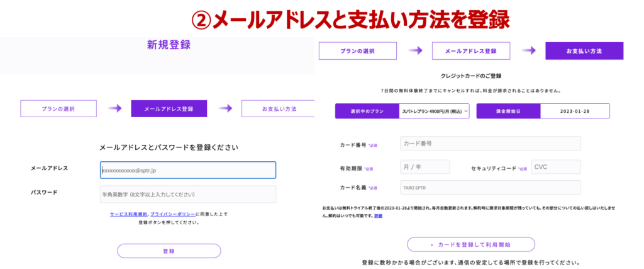
Task: Open the 詳細 link in payment notice
Action: pos(378,216)
